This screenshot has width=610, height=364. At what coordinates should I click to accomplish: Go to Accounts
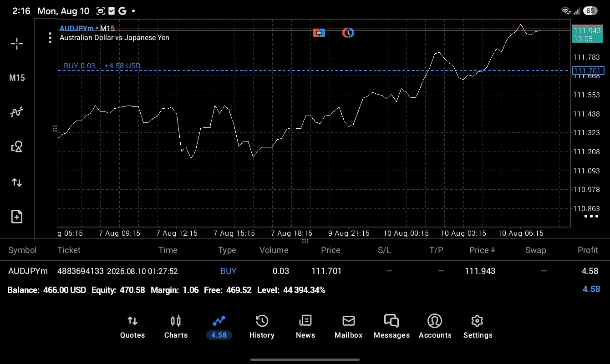coord(435,327)
